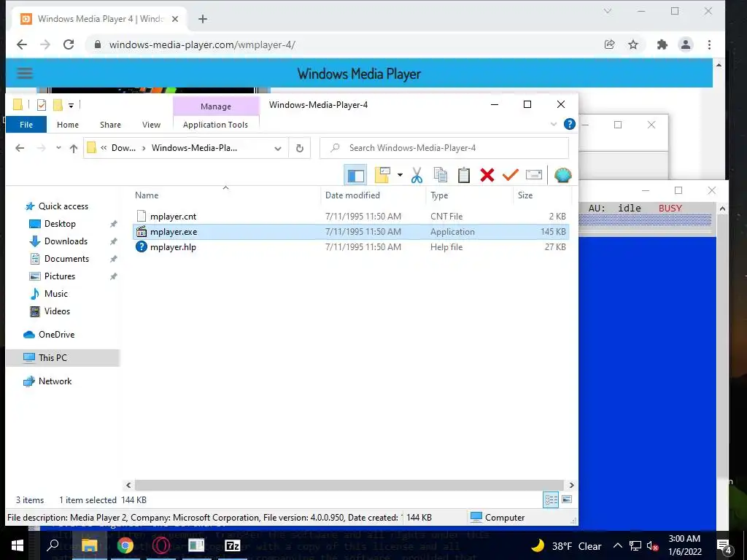Image resolution: width=747 pixels, height=560 pixels.
Task: Switch to Details view in status bar
Action: [551, 500]
